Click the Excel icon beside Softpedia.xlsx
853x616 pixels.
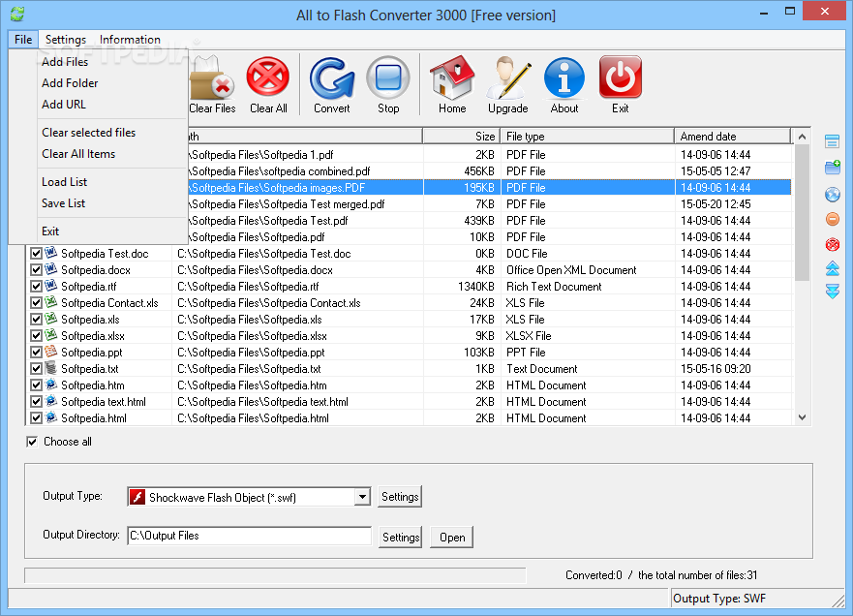pos(51,335)
